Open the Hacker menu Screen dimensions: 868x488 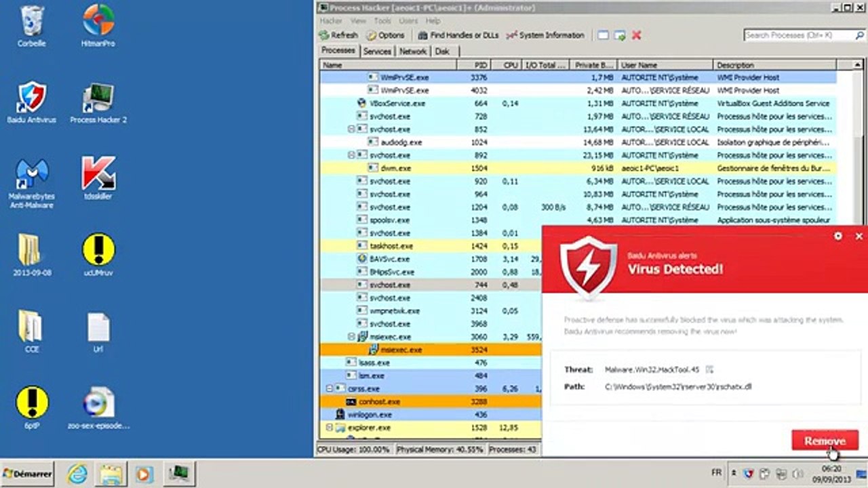tap(331, 21)
